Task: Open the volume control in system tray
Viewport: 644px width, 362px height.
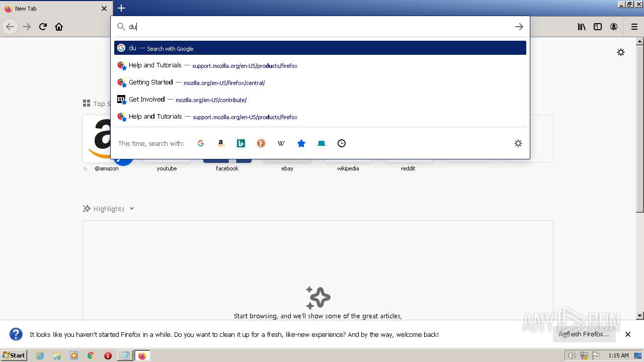Action: [572, 355]
